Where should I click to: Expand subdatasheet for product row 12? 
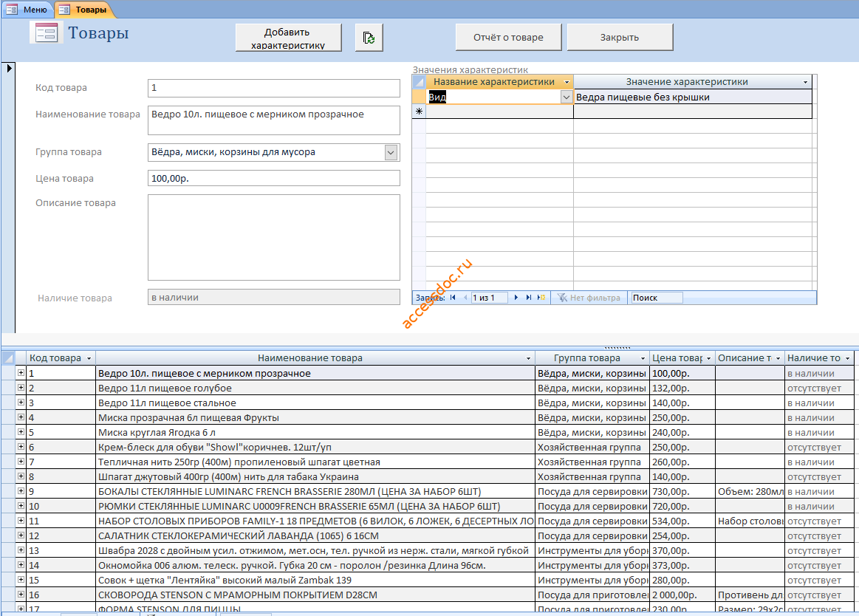point(21,535)
